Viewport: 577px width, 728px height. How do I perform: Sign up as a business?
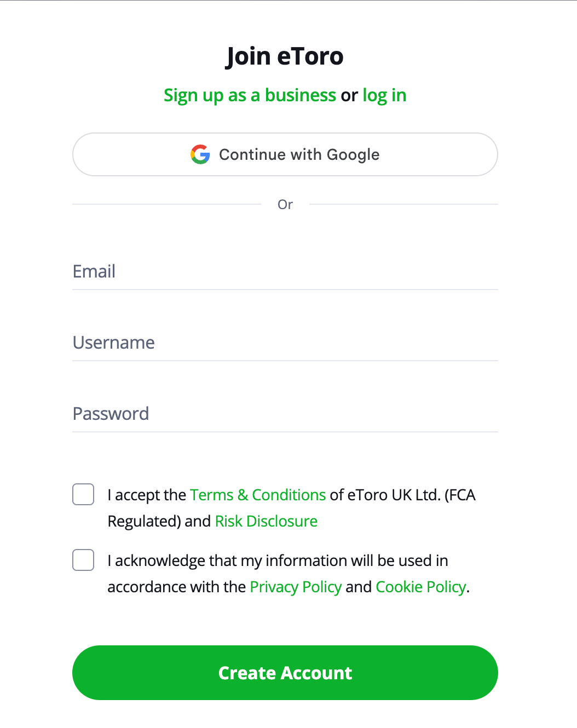[250, 95]
